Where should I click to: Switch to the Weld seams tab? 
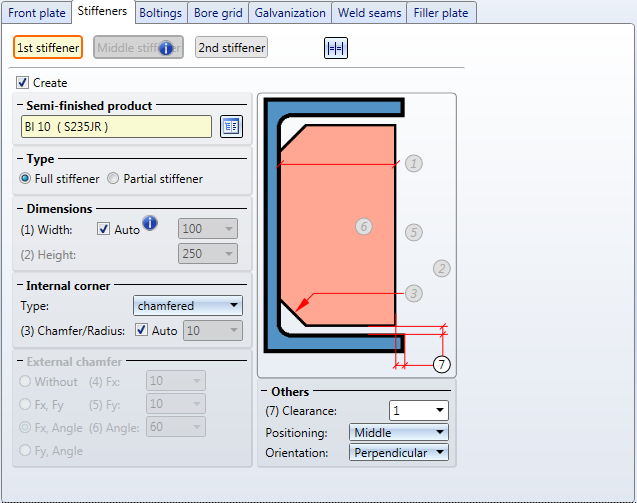(x=370, y=13)
